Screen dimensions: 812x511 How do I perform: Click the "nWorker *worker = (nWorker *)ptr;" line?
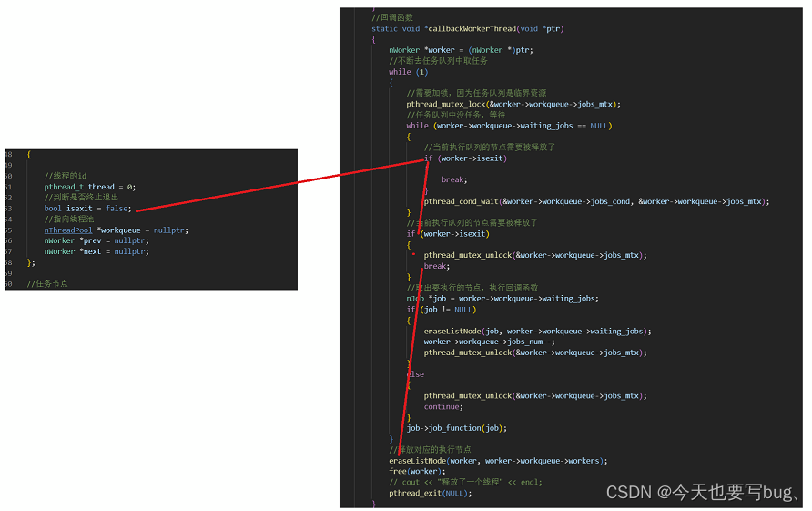[x=461, y=50]
